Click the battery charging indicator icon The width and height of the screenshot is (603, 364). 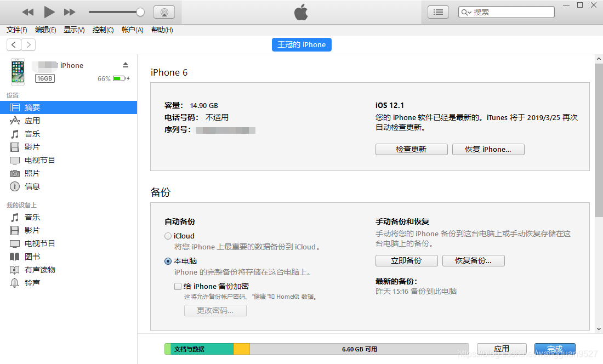[121, 78]
